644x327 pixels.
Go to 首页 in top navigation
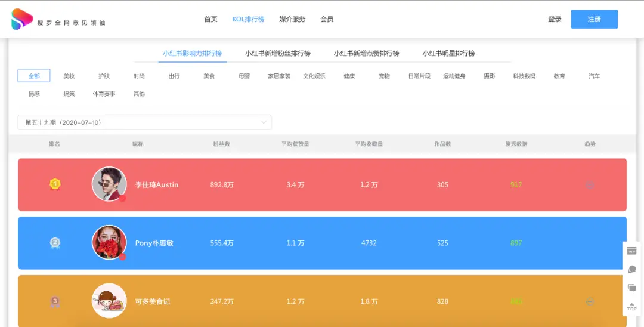(210, 19)
